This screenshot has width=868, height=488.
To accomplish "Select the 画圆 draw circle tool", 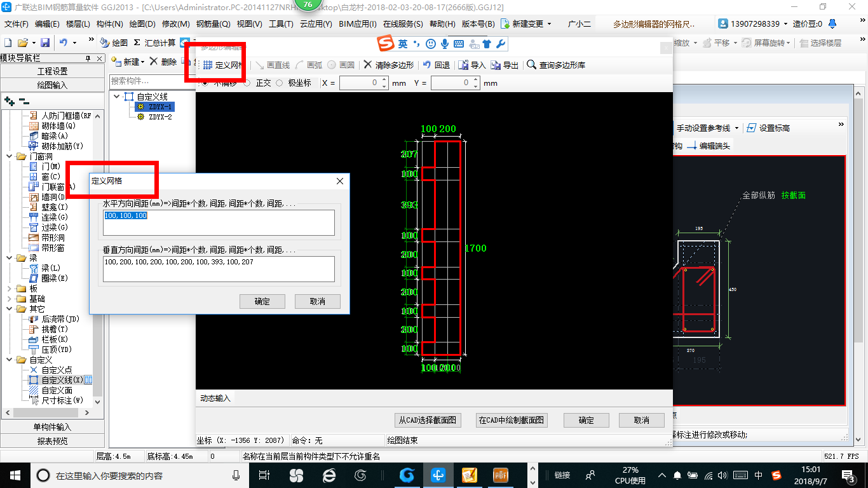I will pyautogui.click(x=341, y=65).
